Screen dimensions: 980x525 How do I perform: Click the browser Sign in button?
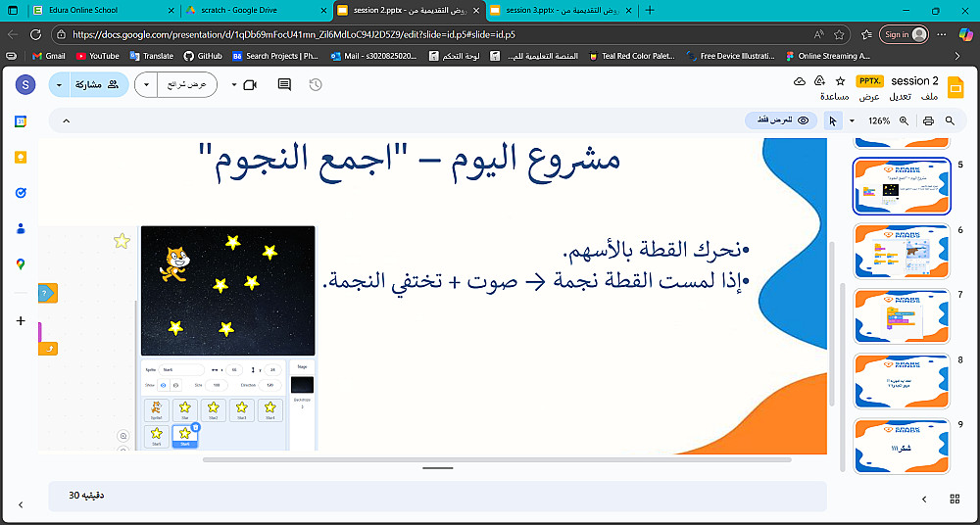point(904,35)
